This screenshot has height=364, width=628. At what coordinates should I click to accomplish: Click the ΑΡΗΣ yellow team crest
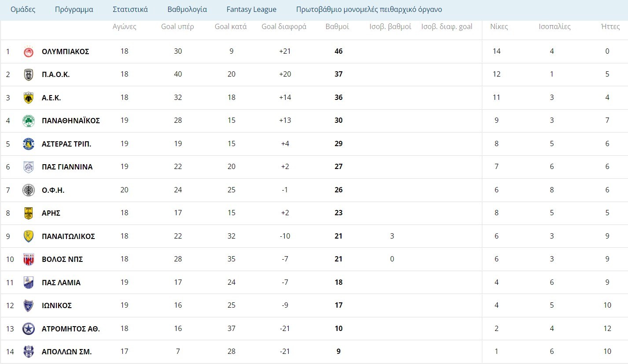point(29,213)
